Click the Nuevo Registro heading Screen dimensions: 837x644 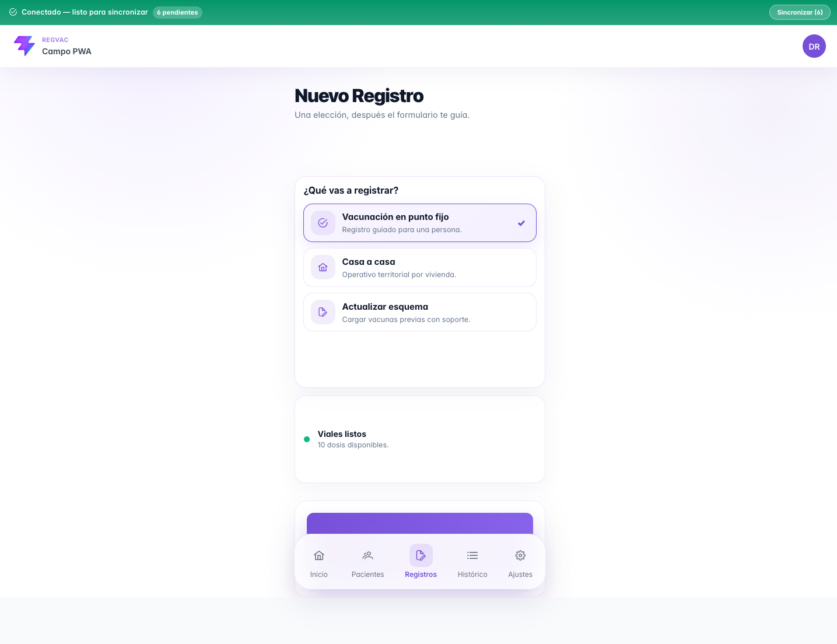359,96
